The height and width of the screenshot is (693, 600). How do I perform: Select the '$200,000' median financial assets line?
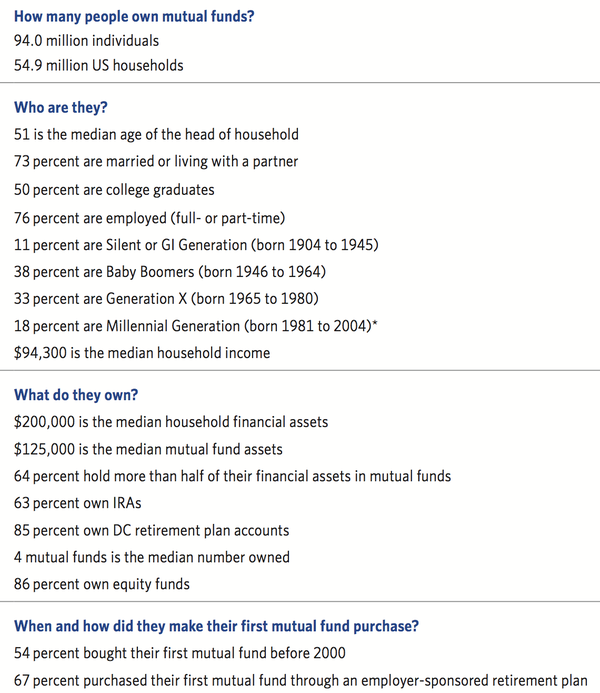pyautogui.click(x=171, y=422)
